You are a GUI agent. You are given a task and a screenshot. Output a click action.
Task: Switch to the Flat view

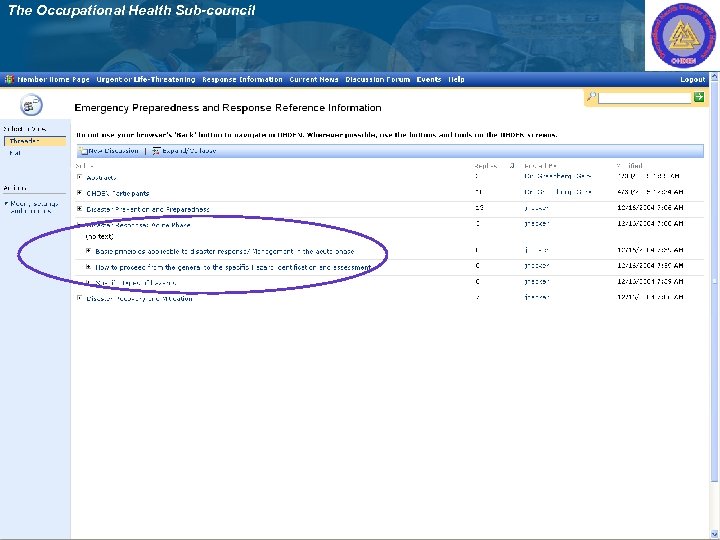pos(15,153)
